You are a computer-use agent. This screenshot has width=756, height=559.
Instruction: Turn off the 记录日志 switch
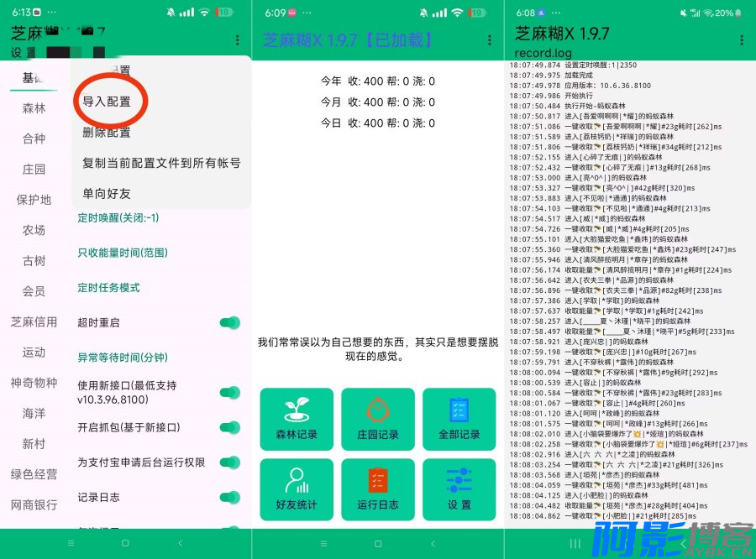click(x=230, y=498)
